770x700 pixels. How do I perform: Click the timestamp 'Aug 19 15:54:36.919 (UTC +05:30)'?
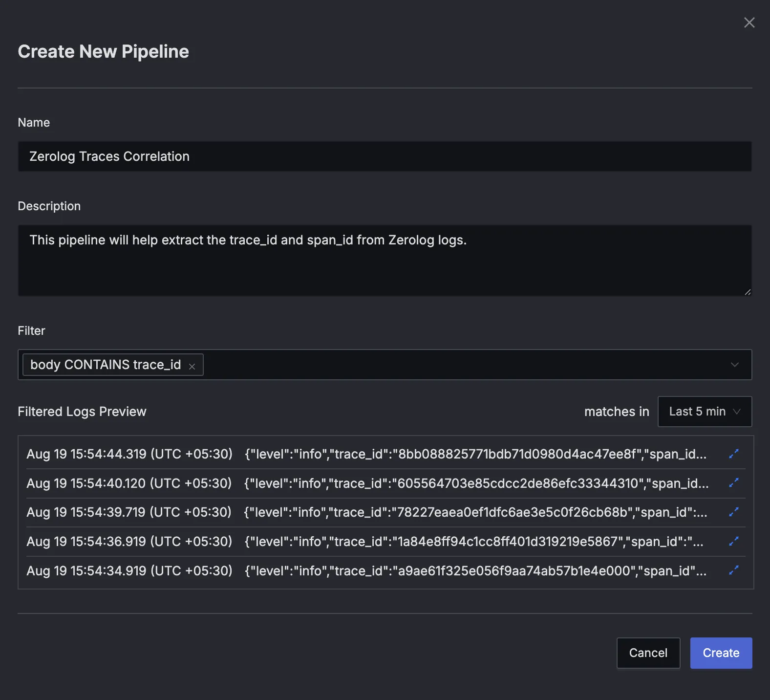[x=129, y=542]
